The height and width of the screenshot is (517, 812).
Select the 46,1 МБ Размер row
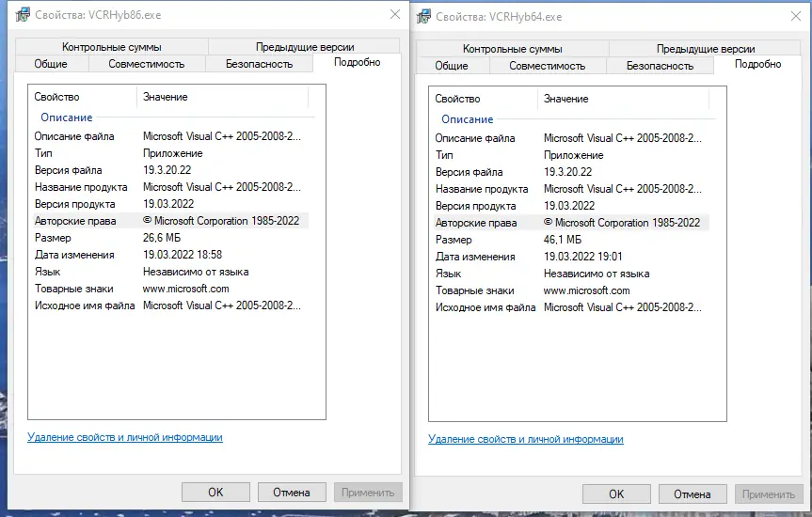[565, 240]
